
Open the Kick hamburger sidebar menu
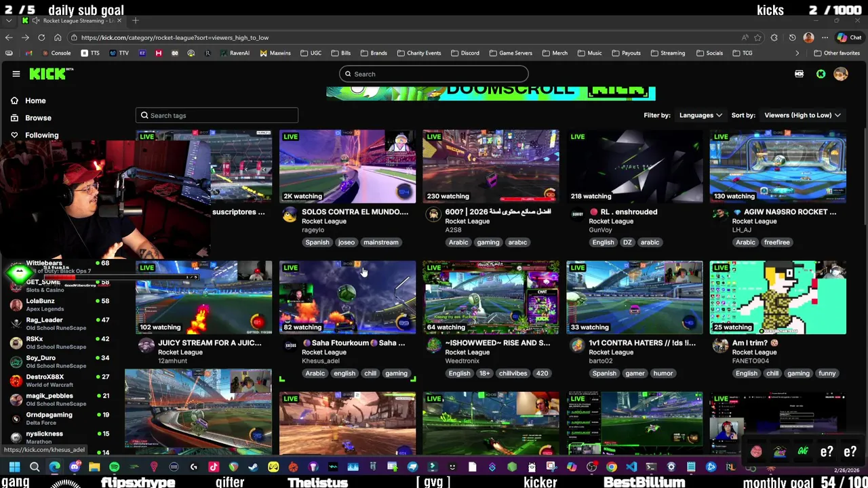coord(16,74)
